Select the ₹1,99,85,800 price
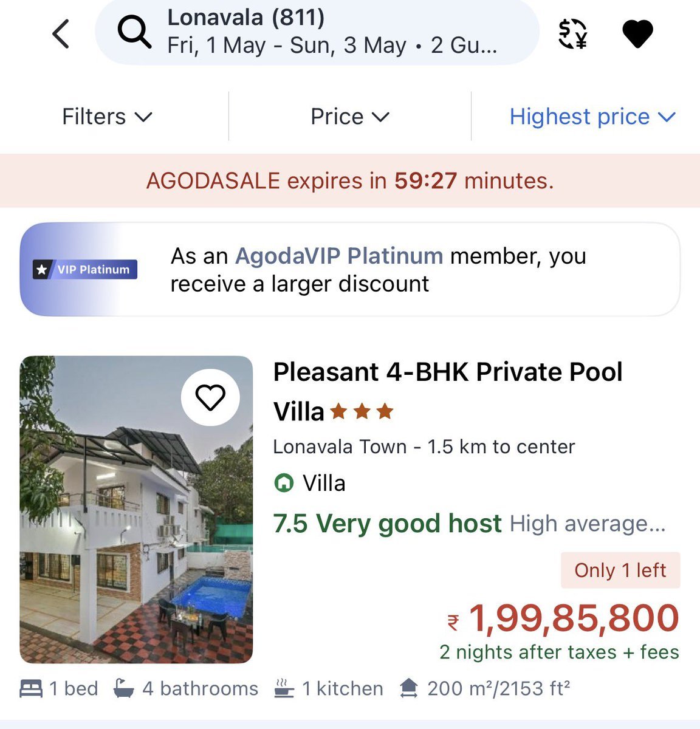 [563, 618]
